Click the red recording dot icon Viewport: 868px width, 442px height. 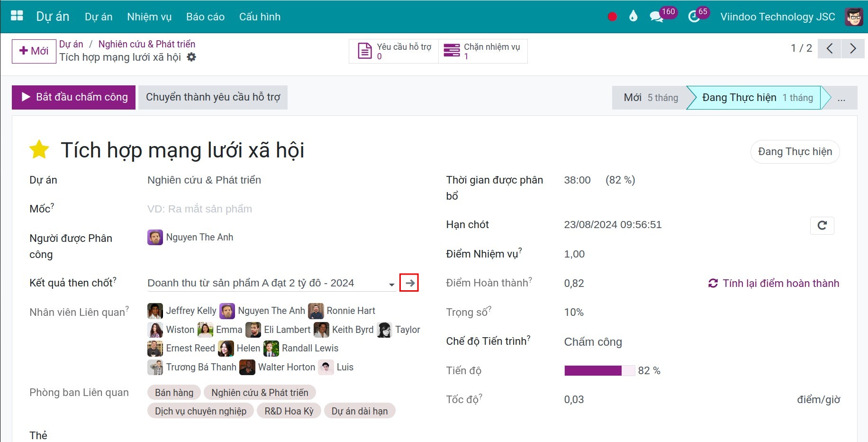pyautogui.click(x=612, y=17)
